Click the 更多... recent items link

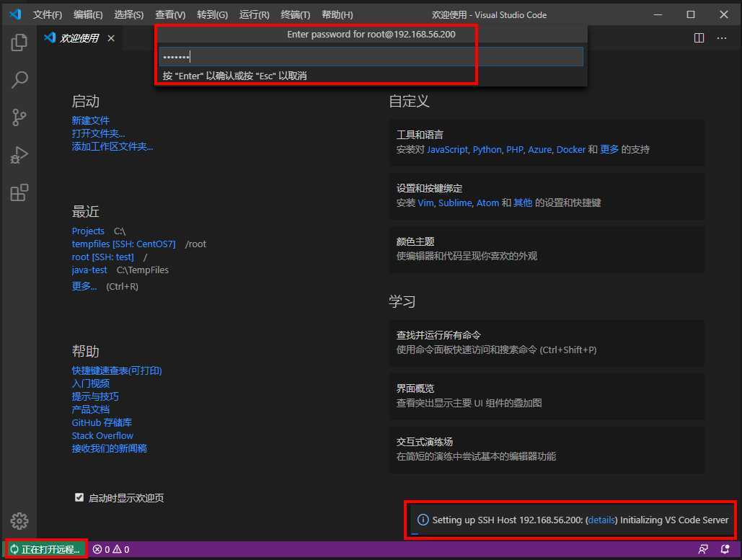pos(84,286)
